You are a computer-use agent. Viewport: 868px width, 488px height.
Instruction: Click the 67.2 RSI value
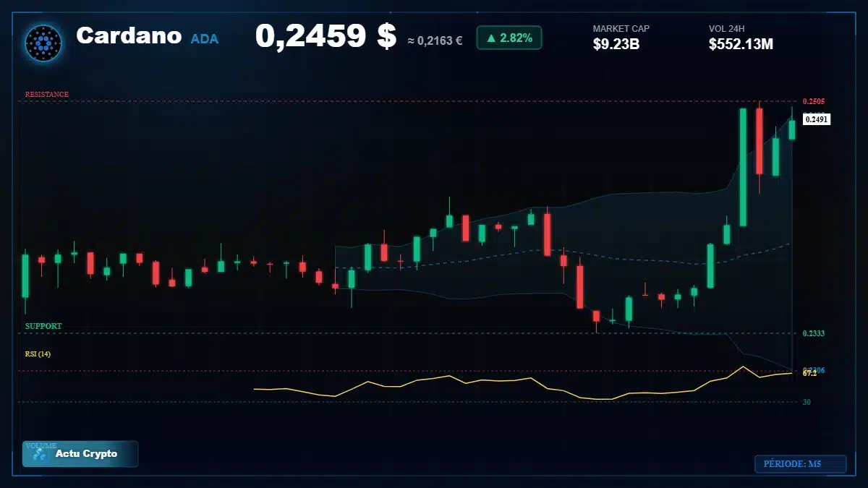tap(809, 373)
